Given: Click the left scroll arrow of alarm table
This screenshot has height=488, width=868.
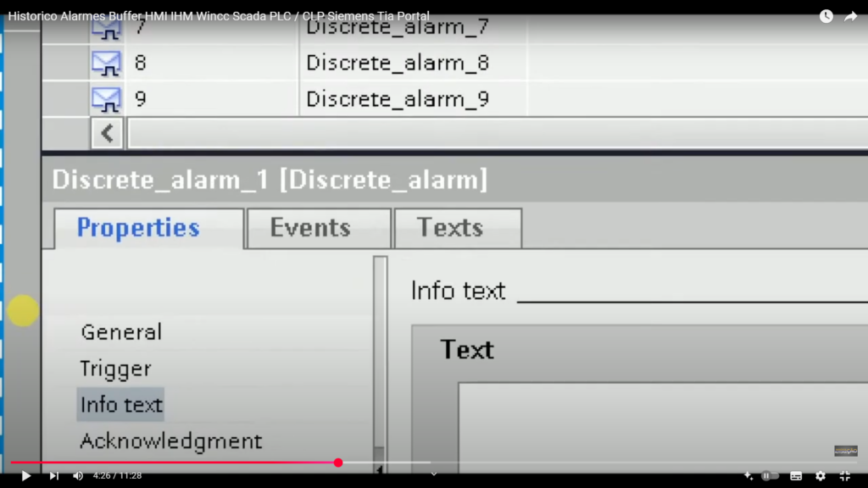Looking at the screenshot, I should (107, 133).
